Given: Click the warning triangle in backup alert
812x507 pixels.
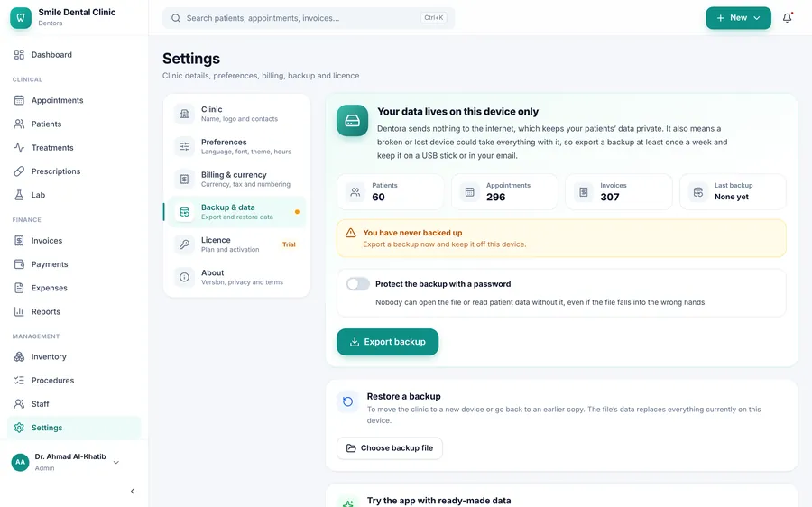Looking at the screenshot, I should [x=351, y=233].
